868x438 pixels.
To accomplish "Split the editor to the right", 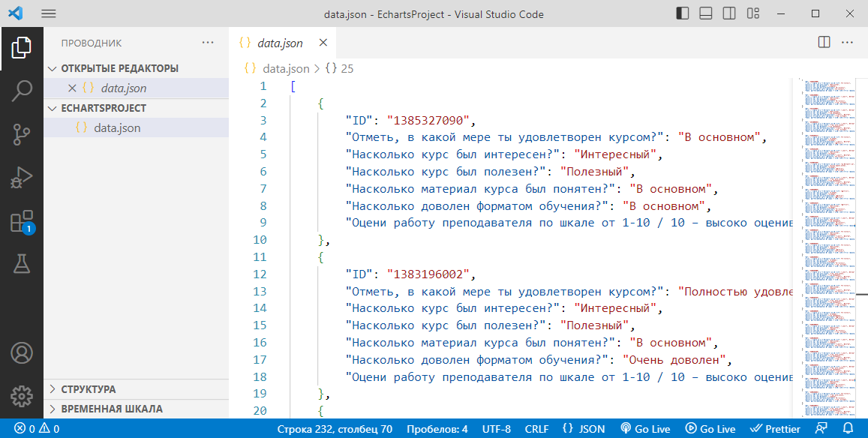I will (x=824, y=43).
